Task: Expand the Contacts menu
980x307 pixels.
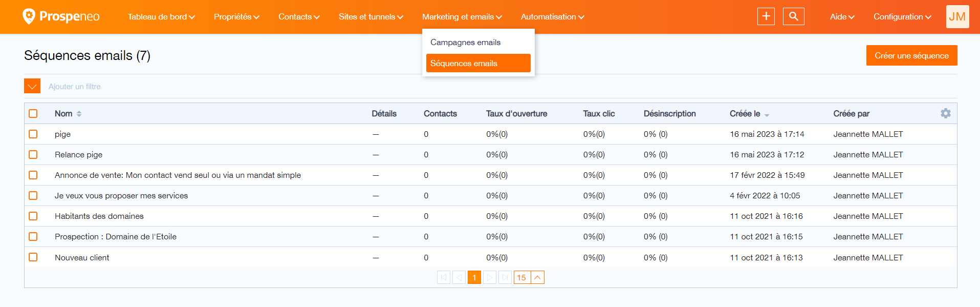Action: [x=299, y=17]
